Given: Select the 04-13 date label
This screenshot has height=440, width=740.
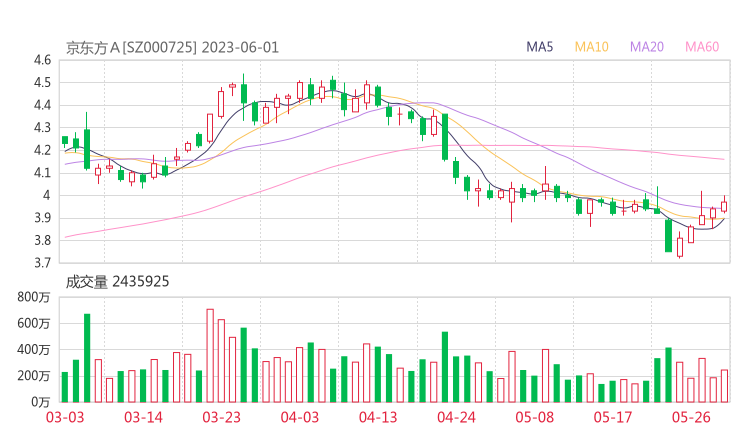Looking at the screenshot, I should click(378, 417).
